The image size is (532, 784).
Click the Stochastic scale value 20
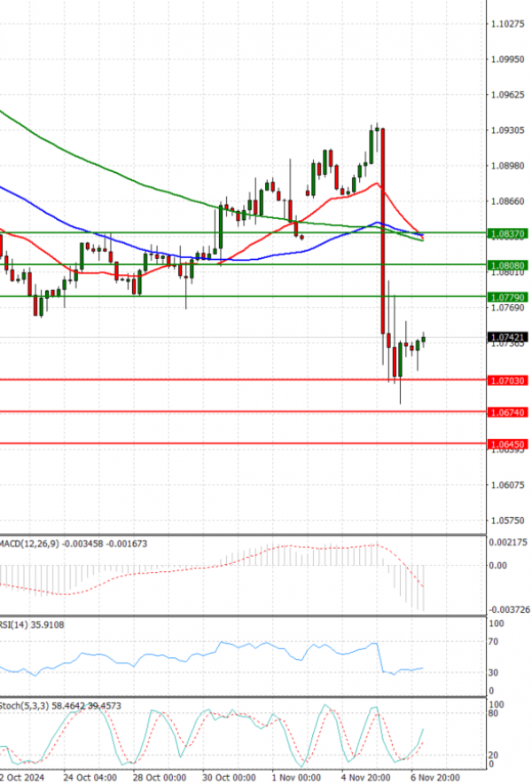tap(494, 756)
